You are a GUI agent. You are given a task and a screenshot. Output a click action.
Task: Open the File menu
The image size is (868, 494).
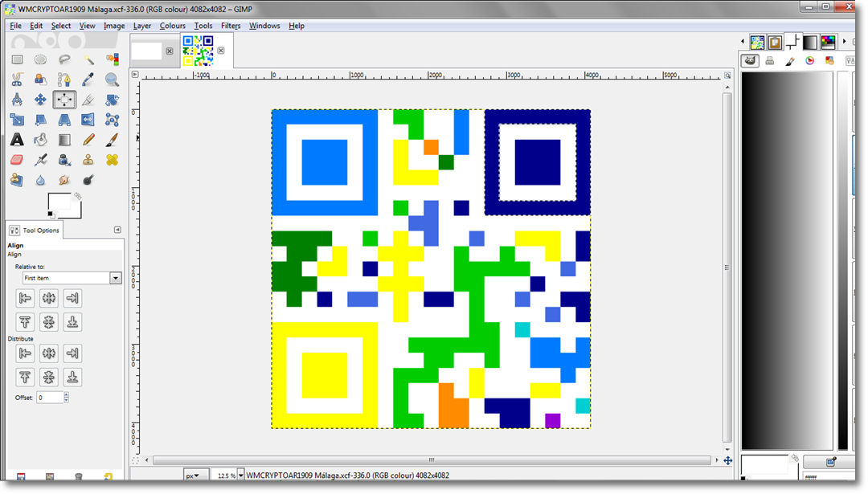[15, 26]
